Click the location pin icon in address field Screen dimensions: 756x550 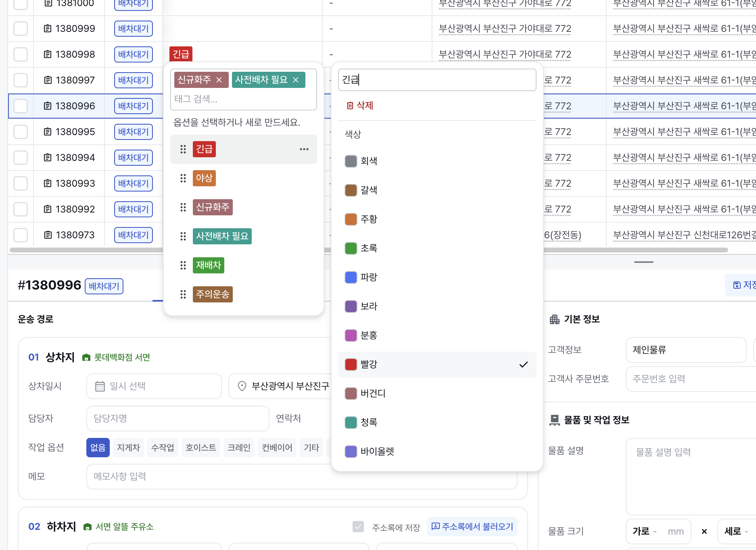pyautogui.click(x=242, y=386)
